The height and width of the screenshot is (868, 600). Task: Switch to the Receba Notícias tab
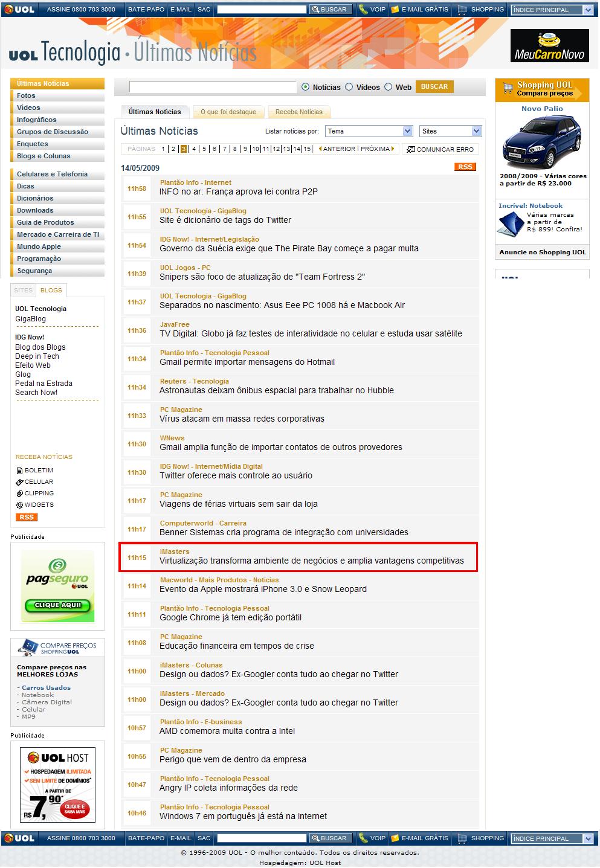coord(298,112)
